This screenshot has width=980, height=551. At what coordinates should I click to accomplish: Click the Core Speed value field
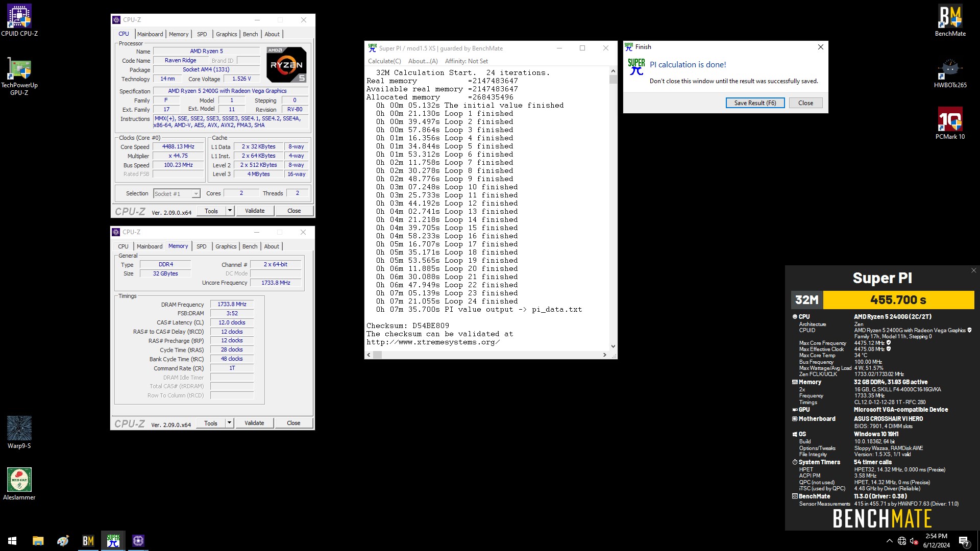coord(178,147)
